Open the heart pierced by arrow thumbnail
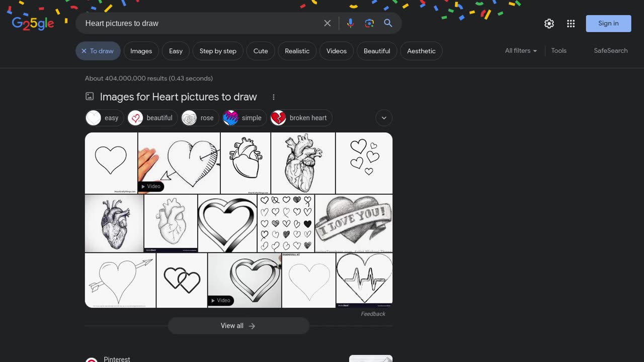The image size is (644, 362). (120, 280)
